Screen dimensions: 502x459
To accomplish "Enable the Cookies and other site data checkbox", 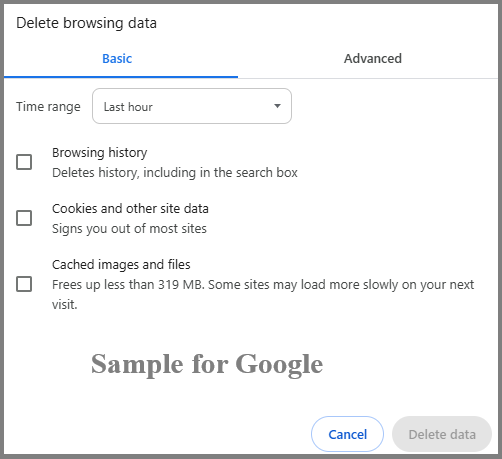I will pos(24,218).
